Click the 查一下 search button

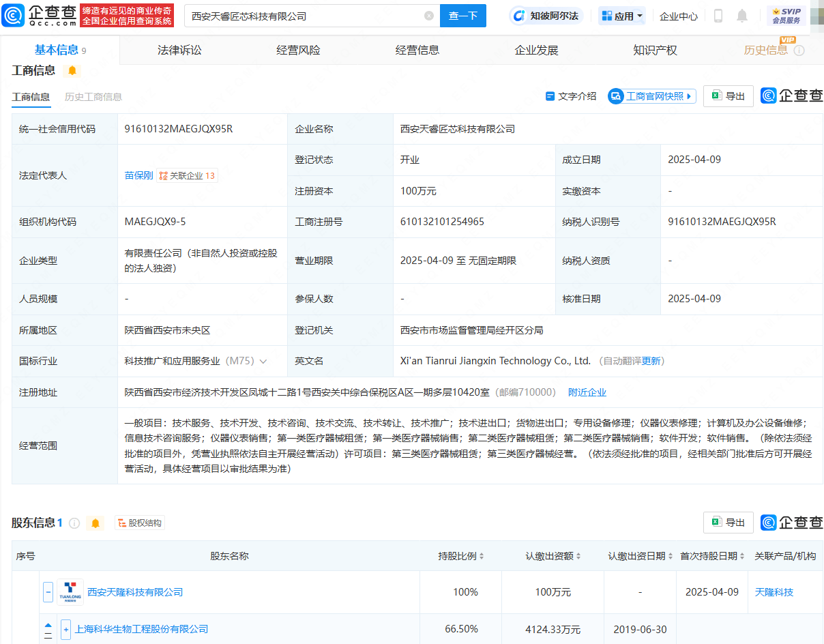click(463, 16)
